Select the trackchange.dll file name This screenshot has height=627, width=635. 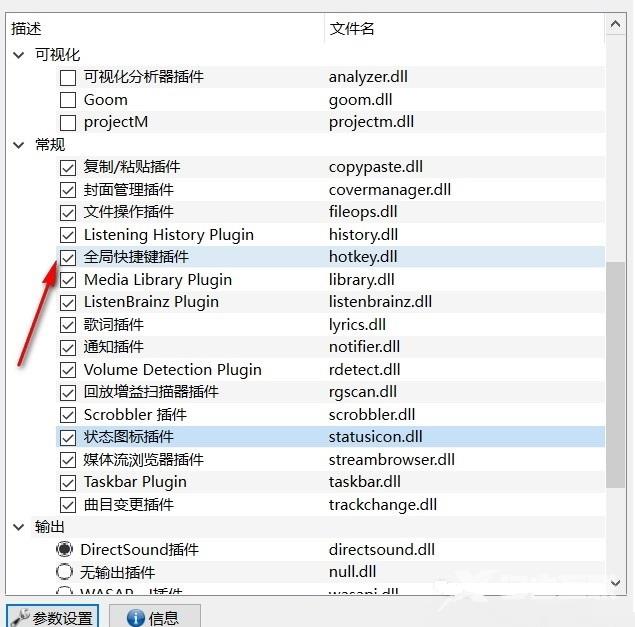tap(383, 504)
